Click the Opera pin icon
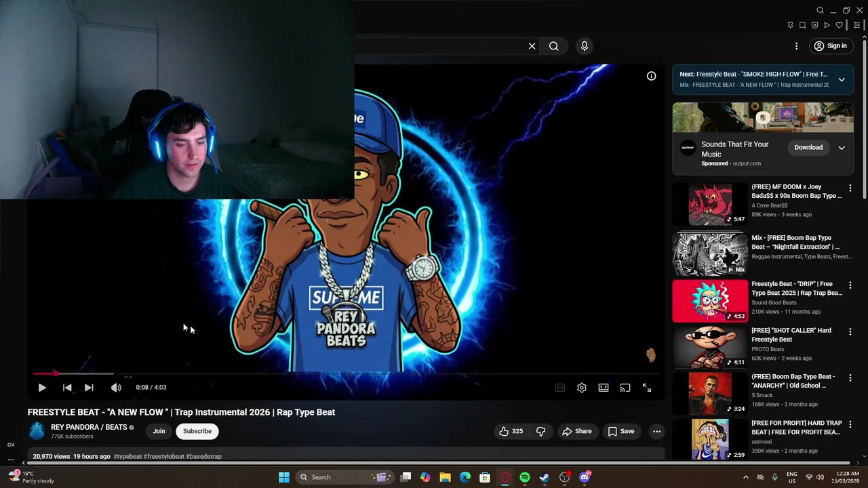 click(x=790, y=25)
